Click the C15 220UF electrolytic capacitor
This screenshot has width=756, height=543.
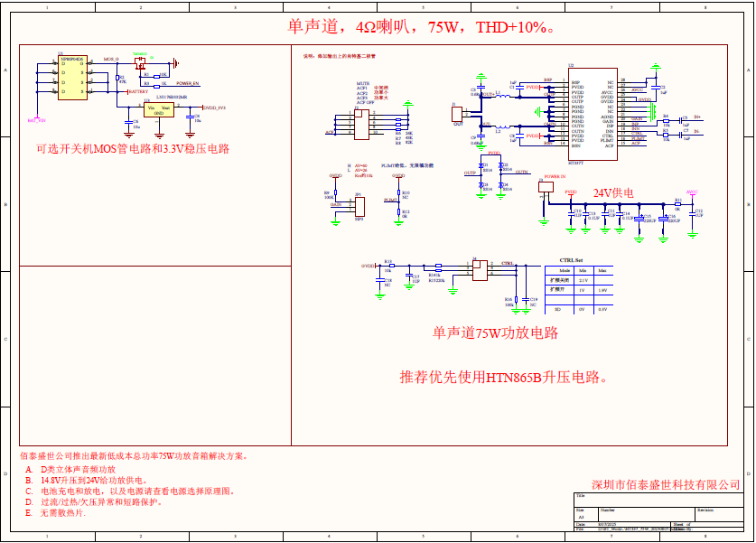pos(640,216)
